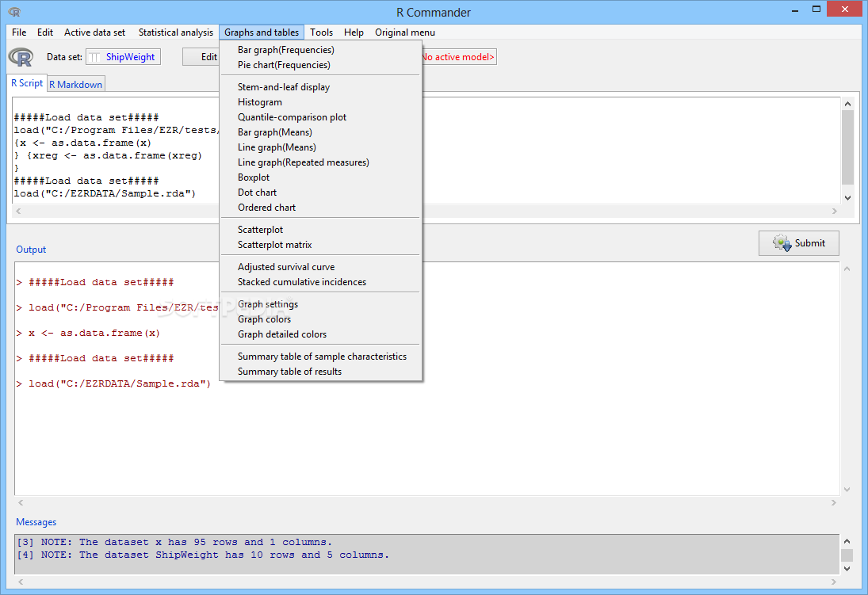Click the script pane vertical scrollbar thumb
The image size is (868, 595).
[847, 147]
